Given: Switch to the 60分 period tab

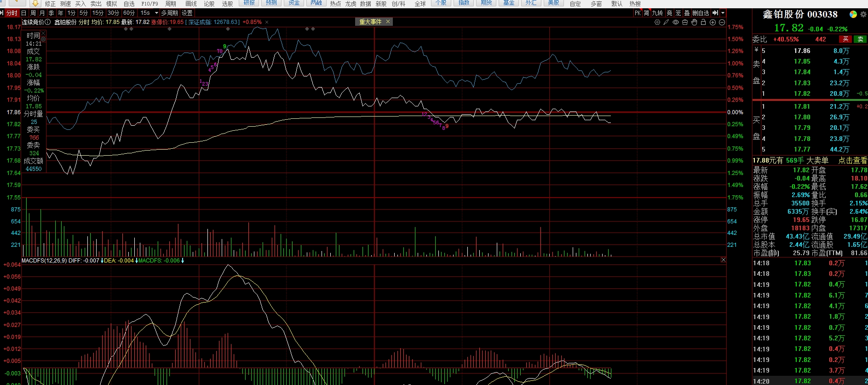Looking at the screenshot, I should pyautogui.click(x=129, y=13).
